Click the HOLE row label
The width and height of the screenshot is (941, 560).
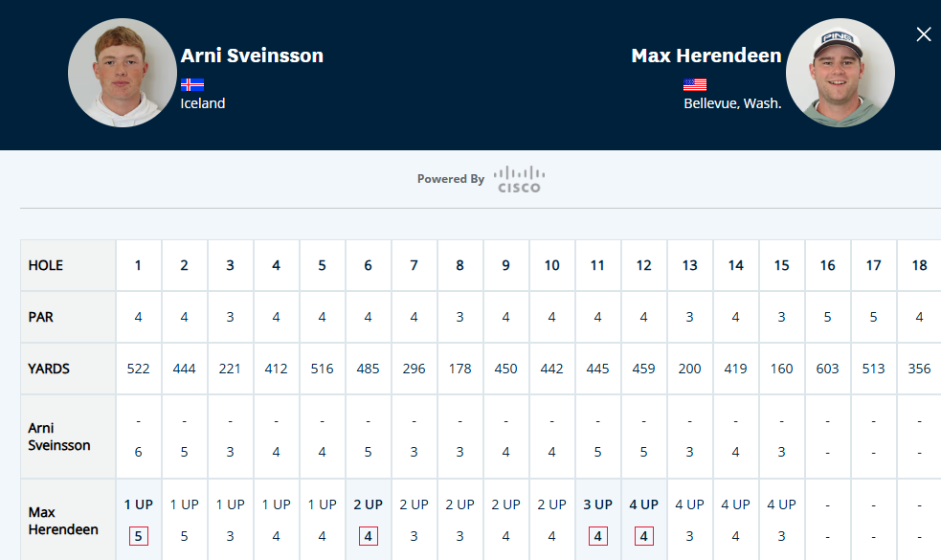coord(45,265)
